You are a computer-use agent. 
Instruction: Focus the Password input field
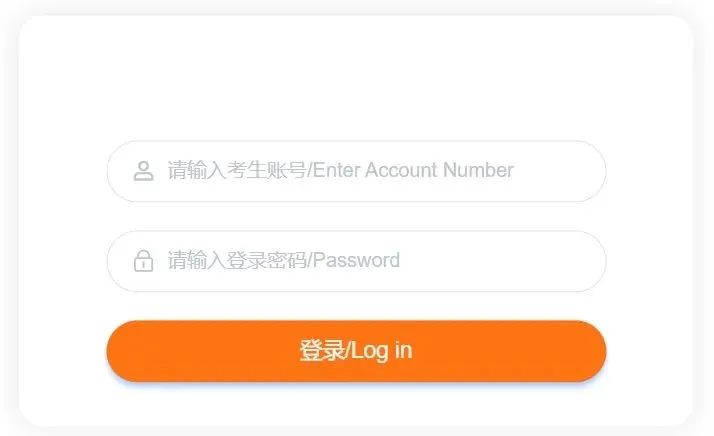[357, 261]
